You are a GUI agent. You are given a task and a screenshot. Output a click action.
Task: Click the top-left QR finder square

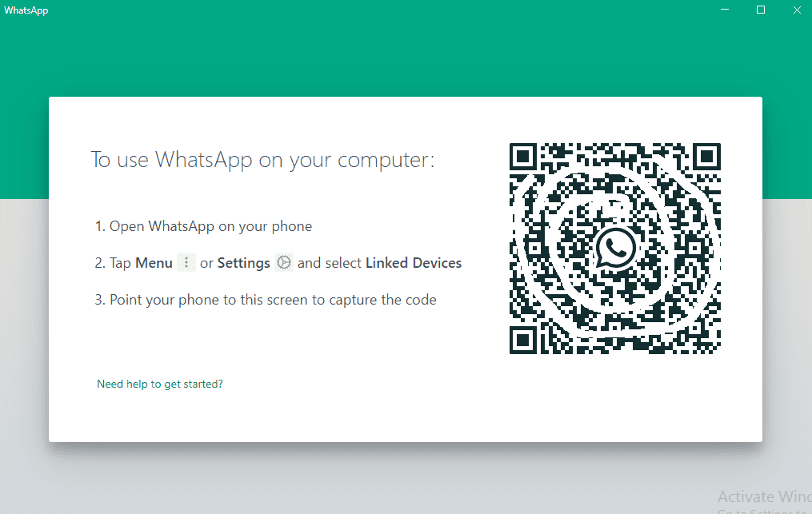pyautogui.click(x=523, y=157)
